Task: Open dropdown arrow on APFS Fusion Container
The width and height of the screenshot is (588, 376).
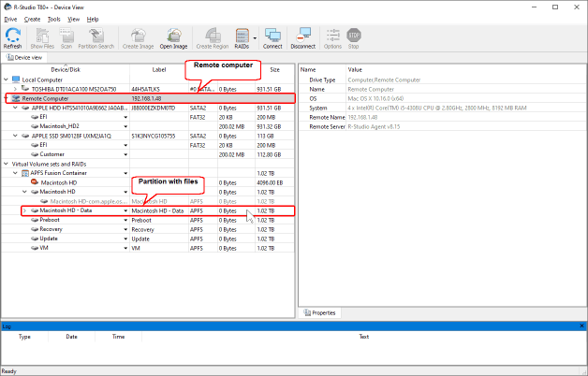Action: coord(125,173)
